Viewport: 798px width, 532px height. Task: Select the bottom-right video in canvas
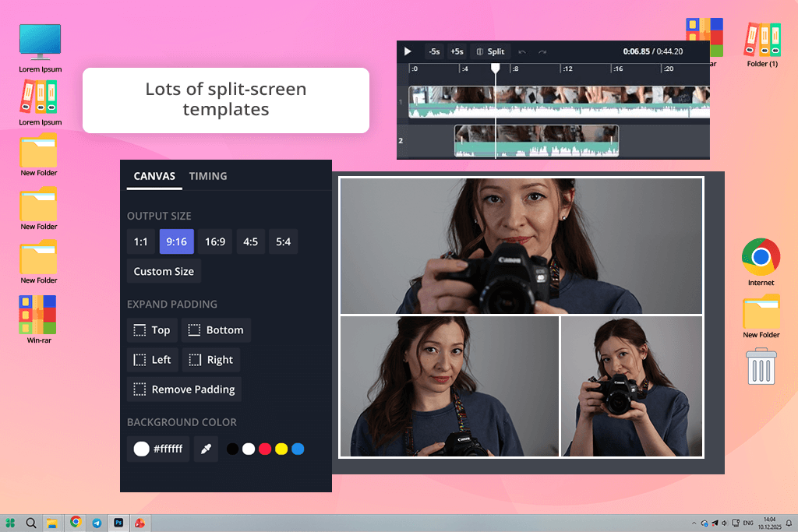pos(631,386)
